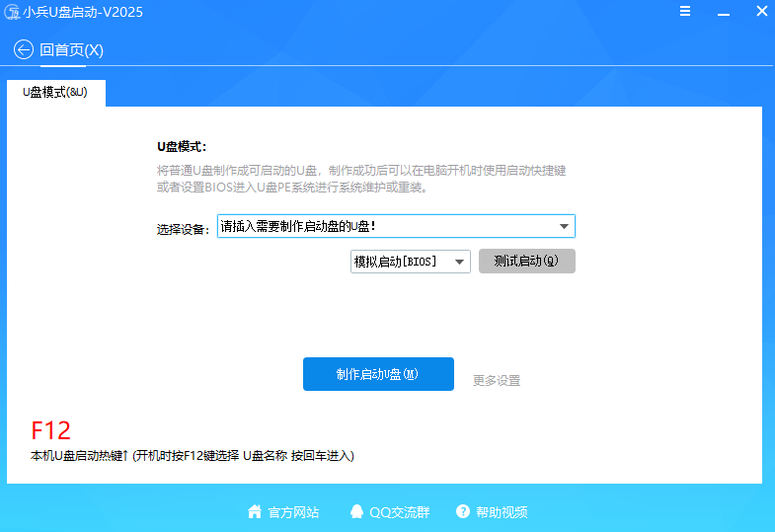Image resolution: width=775 pixels, height=532 pixels.
Task: Click the U盘模式: heading
Action: coord(182,147)
